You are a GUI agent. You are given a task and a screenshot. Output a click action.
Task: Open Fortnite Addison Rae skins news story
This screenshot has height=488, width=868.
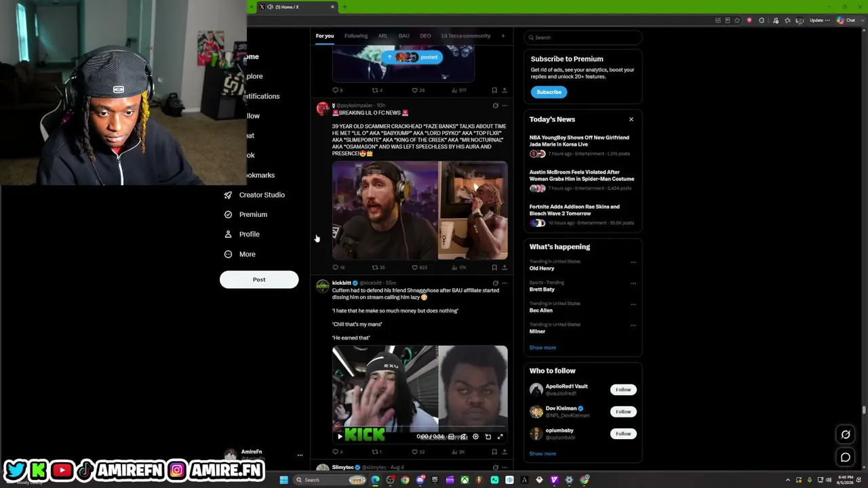click(582, 216)
